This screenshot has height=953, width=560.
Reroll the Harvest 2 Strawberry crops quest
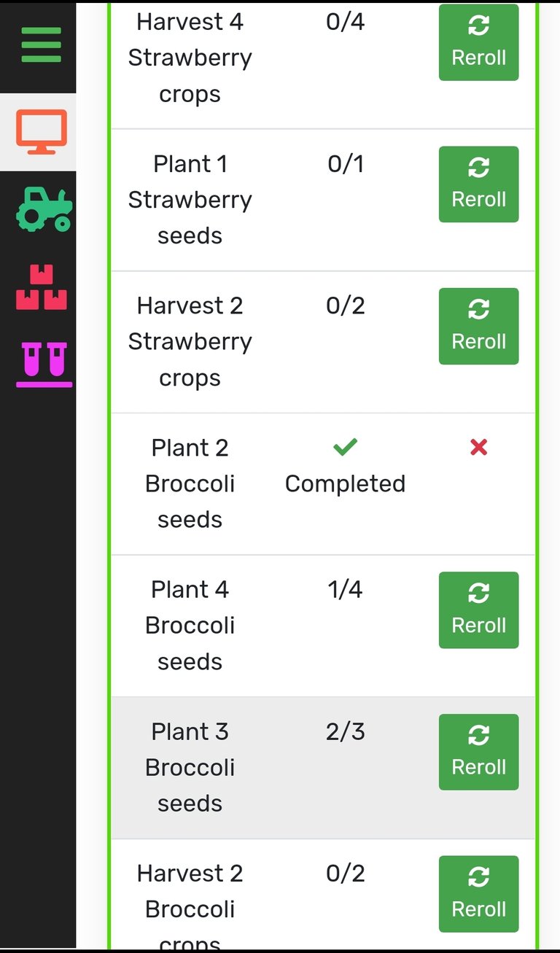[x=478, y=326]
